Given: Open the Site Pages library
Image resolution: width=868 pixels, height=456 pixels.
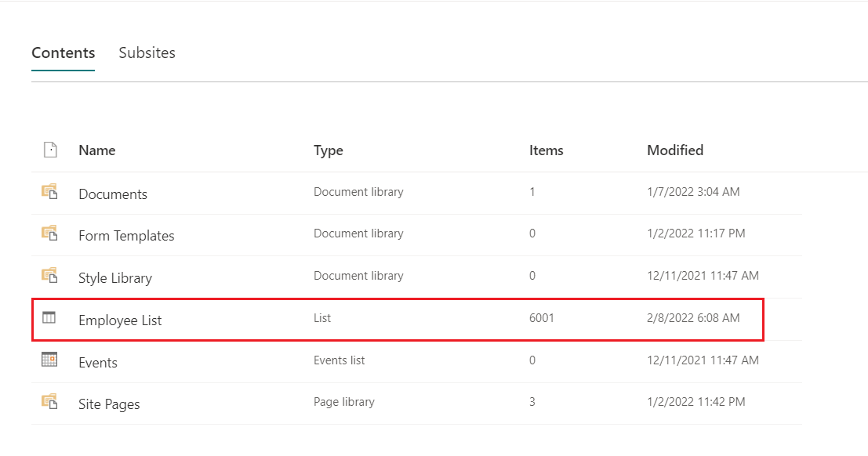Looking at the screenshot, I should (x=109, y=405).
